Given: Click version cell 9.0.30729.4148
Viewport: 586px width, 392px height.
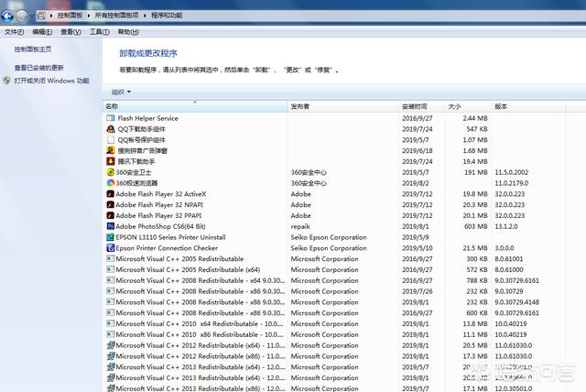Looking at the screenshot, I should [516, 302].
